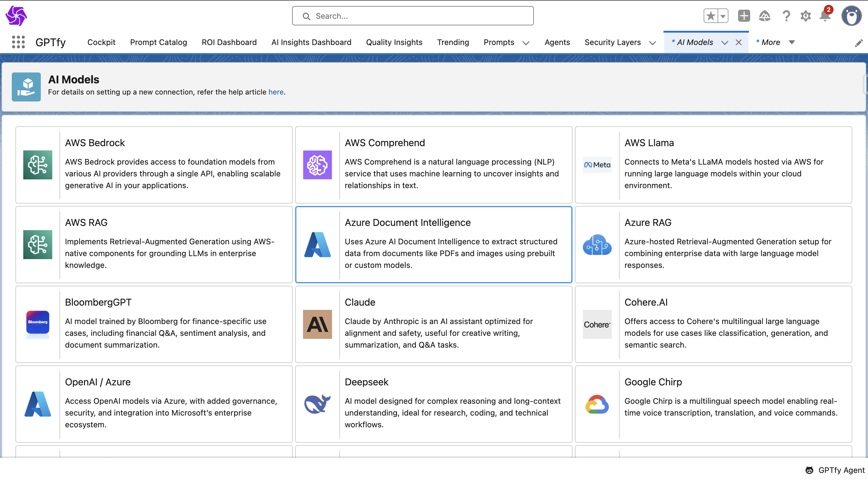Close the AI Models tab
The image size is (868, 482).
point(738,43)
